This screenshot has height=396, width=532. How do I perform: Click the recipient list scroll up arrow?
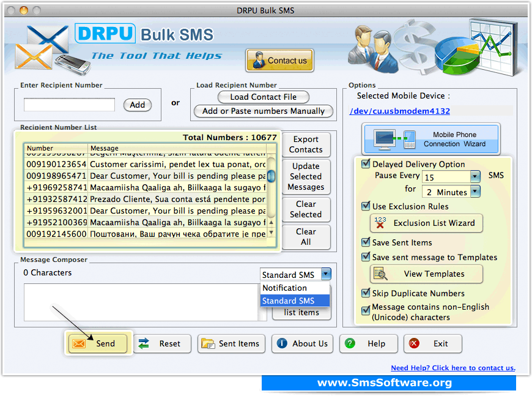tap(271, 222)
